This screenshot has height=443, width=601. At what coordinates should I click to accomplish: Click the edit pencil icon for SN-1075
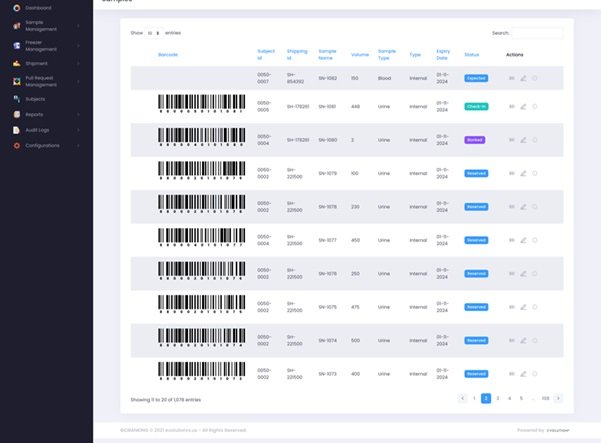[x=523, y=307]
